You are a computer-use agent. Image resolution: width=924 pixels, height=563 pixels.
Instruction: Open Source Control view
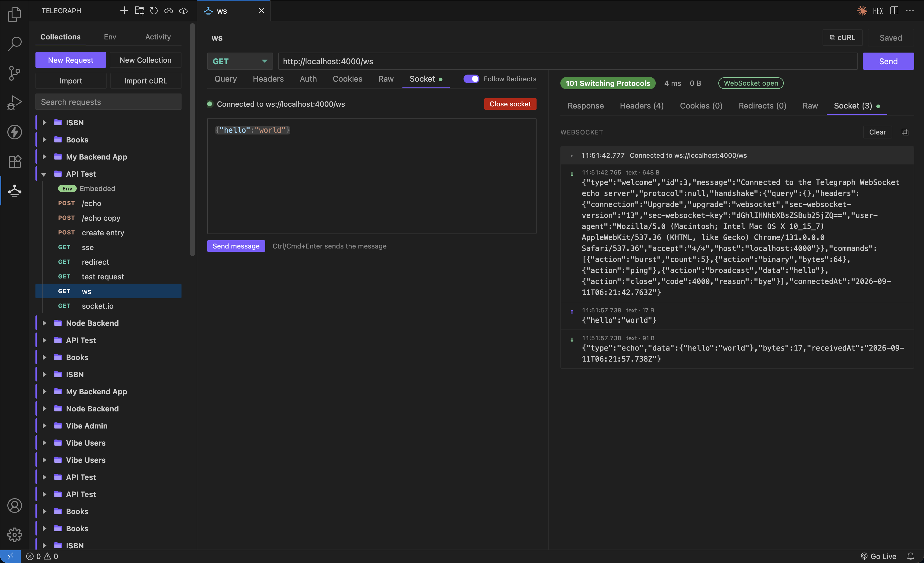click(x=14, y=73)
